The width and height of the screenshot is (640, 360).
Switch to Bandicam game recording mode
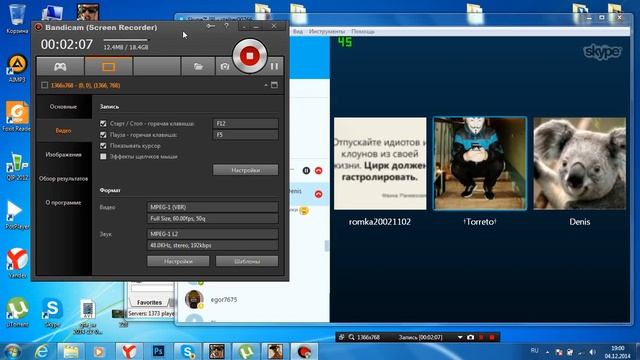pos(60,67)
